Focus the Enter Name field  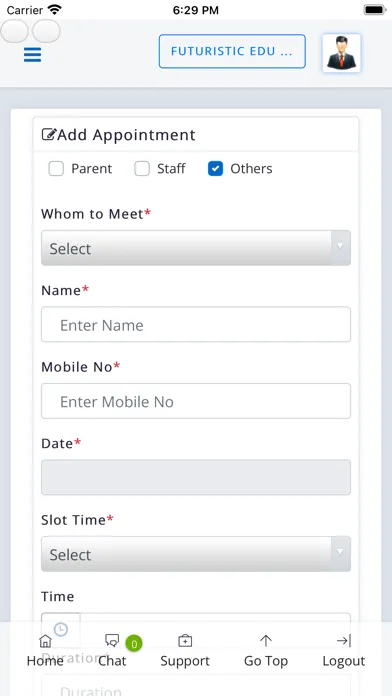tap(196, 324)
